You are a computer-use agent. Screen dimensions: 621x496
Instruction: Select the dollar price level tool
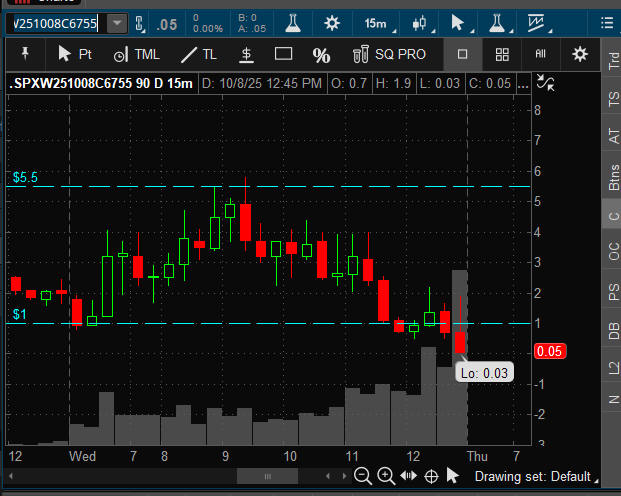246,55
